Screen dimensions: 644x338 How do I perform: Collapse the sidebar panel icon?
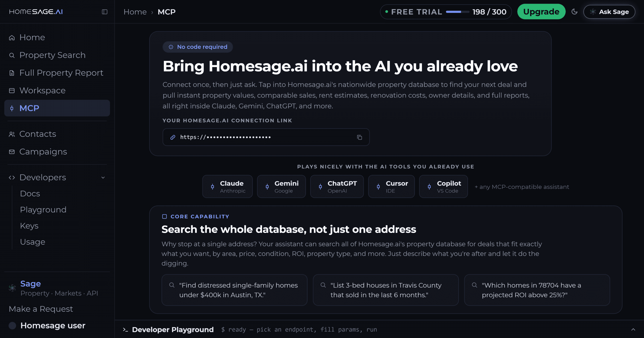(x=105, y=12)
